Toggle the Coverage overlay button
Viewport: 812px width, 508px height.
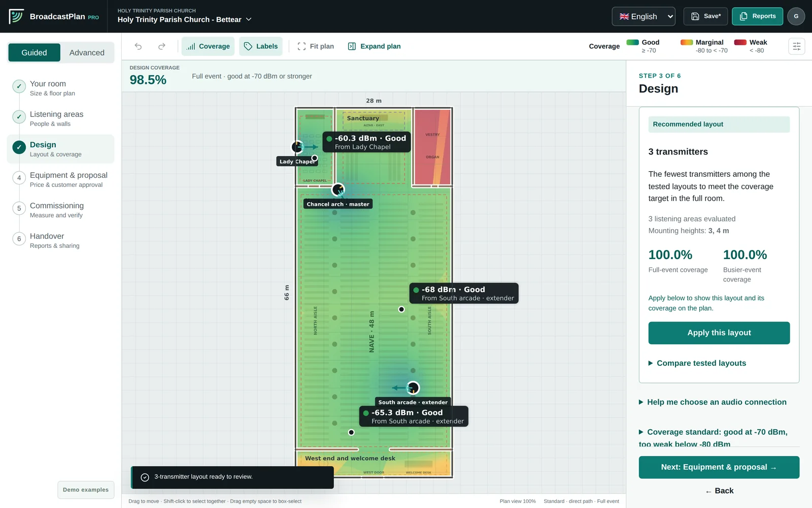[208, 46]
